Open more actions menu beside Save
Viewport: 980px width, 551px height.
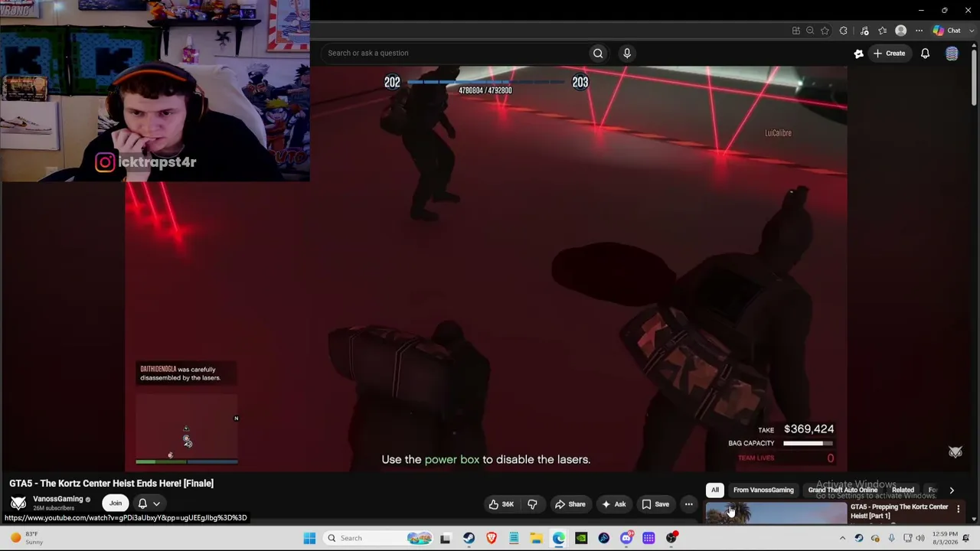pos(688,504)
